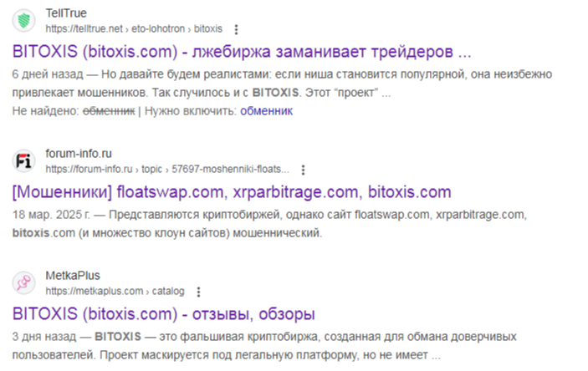588x371 pixels.
Task: Click the forum-info.ru Fi favicon
Action: click(24, 161)
